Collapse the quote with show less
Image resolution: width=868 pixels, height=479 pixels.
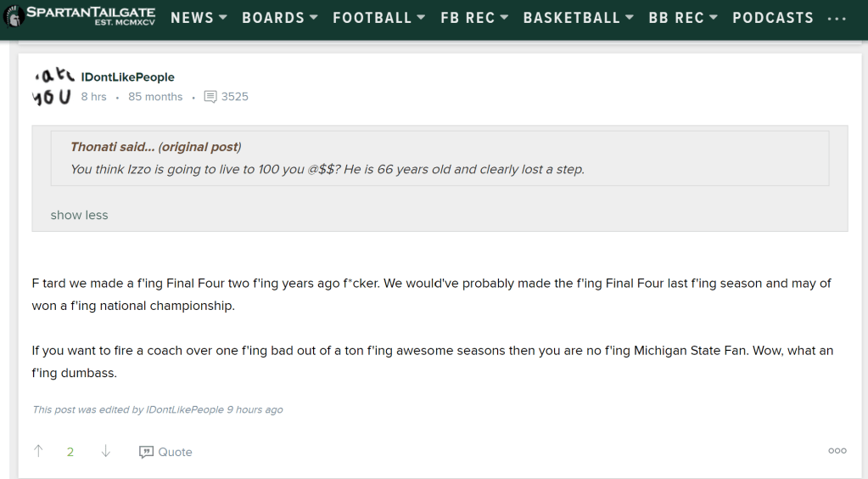coord(79,215)
